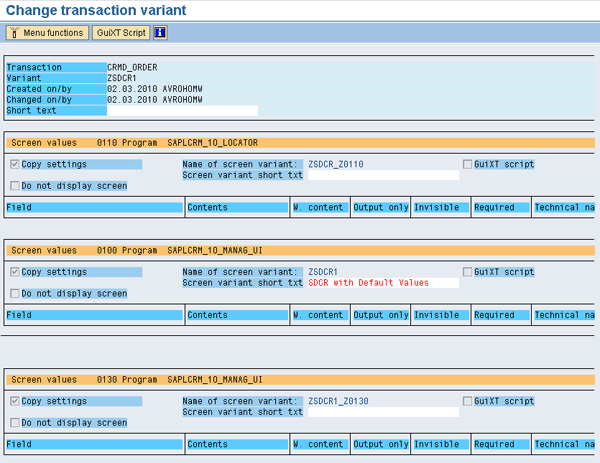This screenshot has width=600, height=463.
Task: Click Output only column header in 0110 table
Action: pyautogui.click(x=380, y=207)
